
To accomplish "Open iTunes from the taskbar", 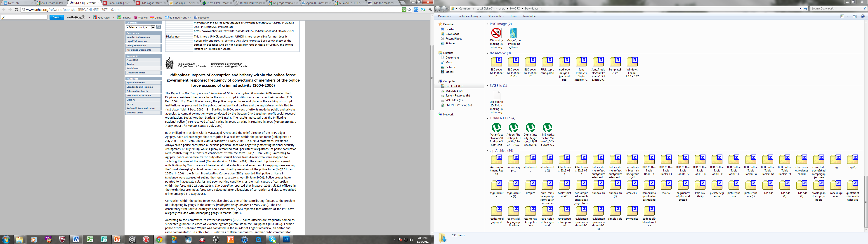I will click(244, 239).
